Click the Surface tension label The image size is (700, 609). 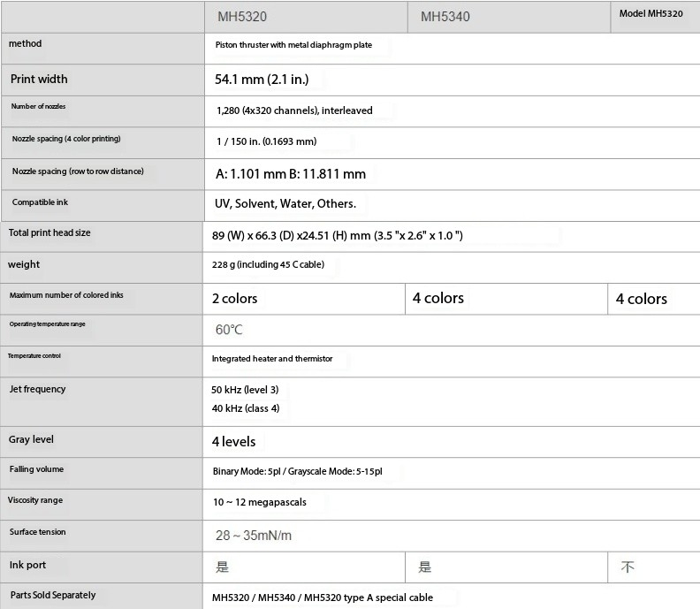[x=37, y=532]
